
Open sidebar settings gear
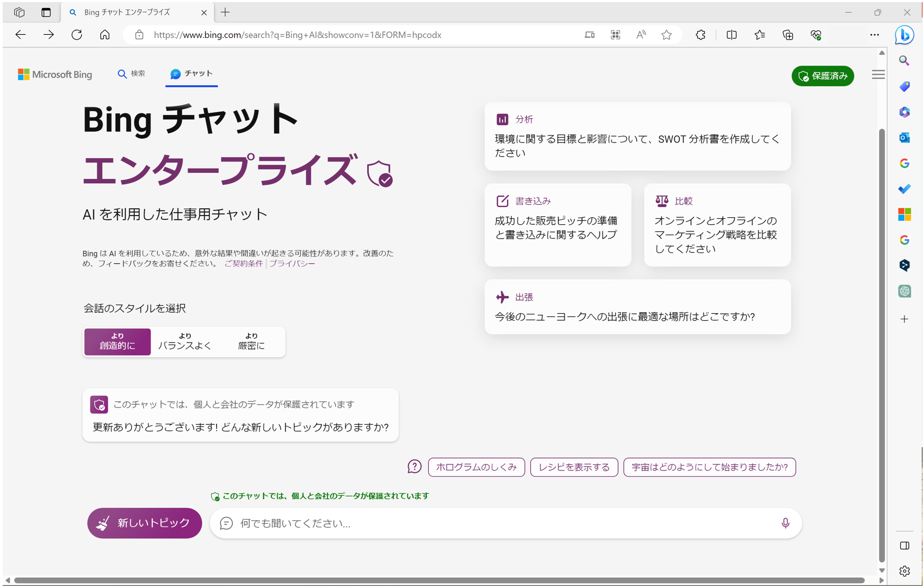[904, 571]
